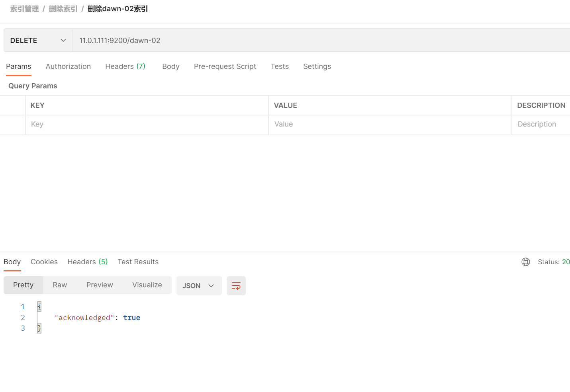This screenshot has height=392, width=570.
Task: Click the VALUE column header
Action: click(x=285, y=105)
